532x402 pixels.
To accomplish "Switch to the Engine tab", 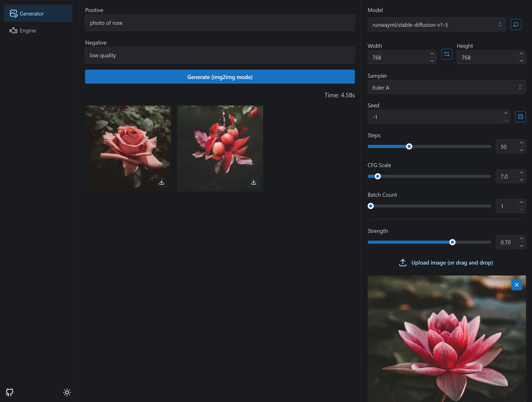I will 28,31.
